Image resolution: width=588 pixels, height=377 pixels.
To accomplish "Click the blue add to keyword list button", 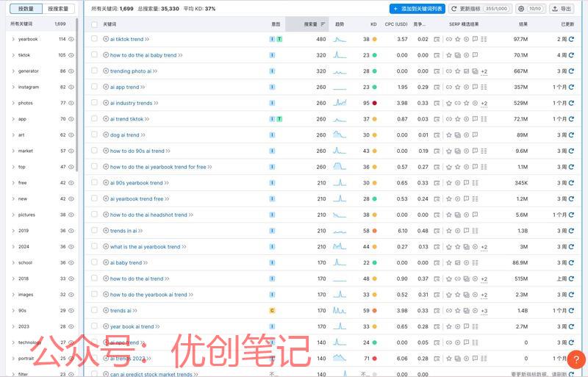I will 417,9.
